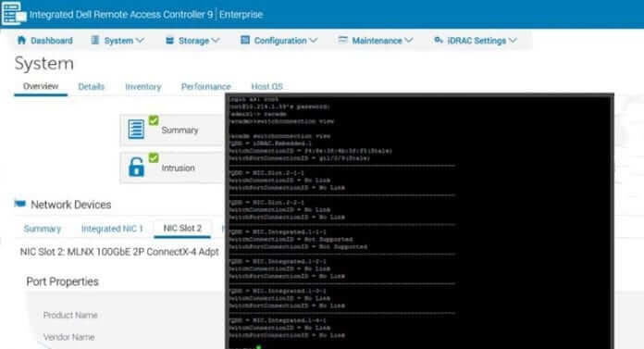This screenshot has height=349, width=644.
Task: Click the Port Properties heading
Action: 62,281
